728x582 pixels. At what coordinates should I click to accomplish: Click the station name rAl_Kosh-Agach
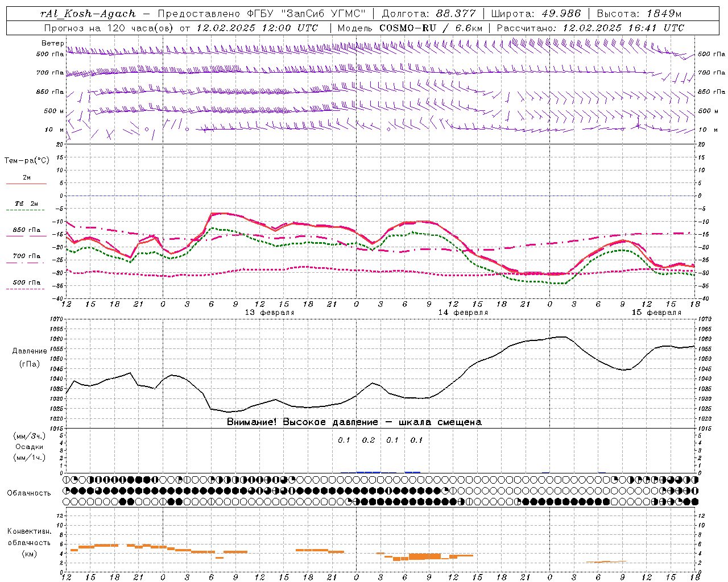click(x=88, y=14)
